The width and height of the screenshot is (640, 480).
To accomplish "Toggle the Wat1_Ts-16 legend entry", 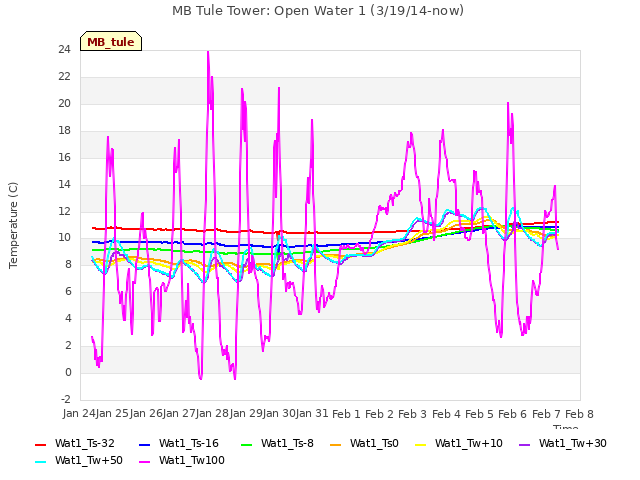I will click(179, 444).
